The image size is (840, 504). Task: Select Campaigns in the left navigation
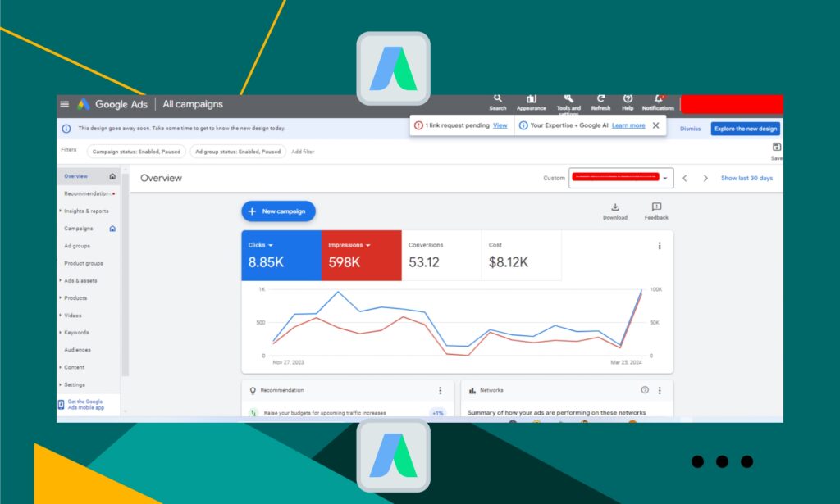79,229
